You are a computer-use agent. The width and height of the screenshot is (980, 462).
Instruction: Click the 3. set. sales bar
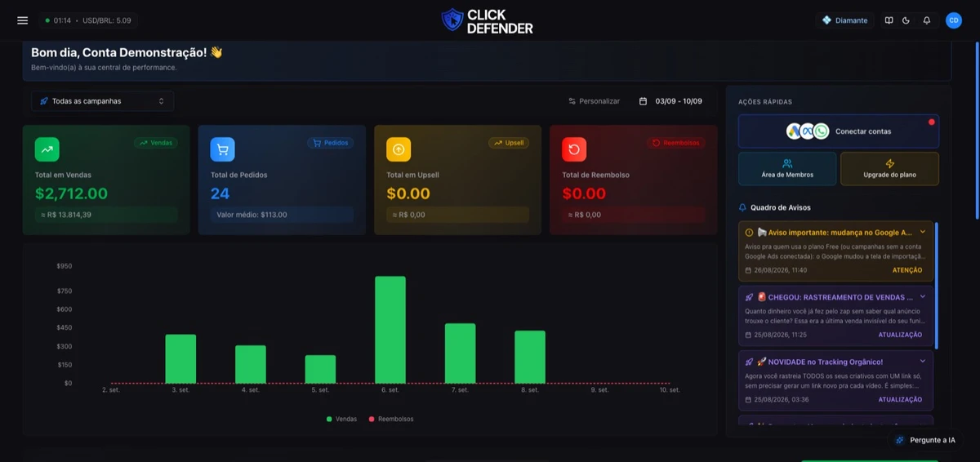tap(180, 359)
